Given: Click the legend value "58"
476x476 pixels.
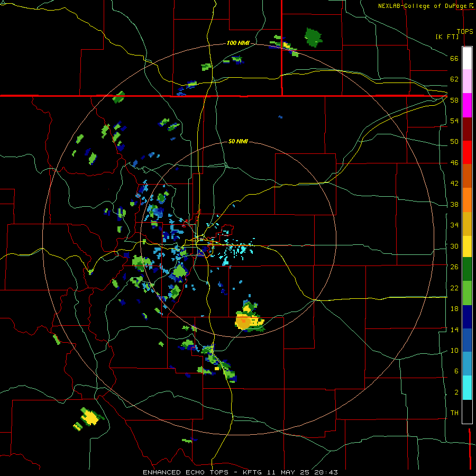Looking at the screenshot, I should pyautogui.click(x=454, y=100).
